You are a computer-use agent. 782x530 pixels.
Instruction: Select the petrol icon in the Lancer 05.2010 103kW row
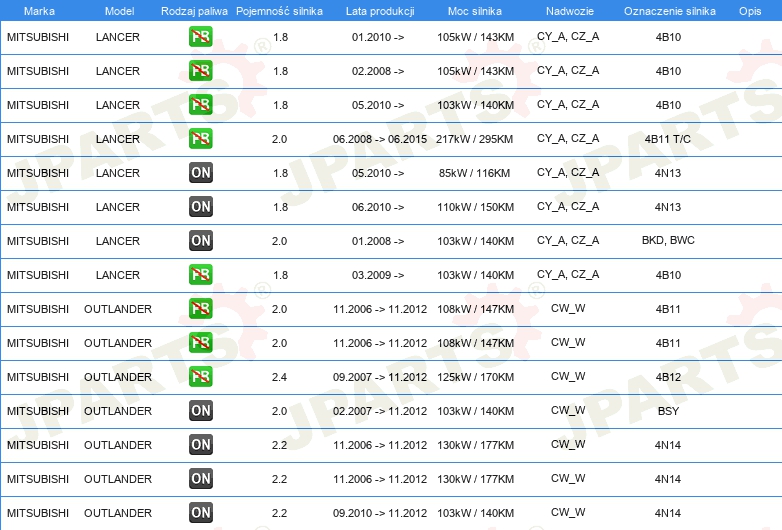pyautogui.click(x=200, y=105)
